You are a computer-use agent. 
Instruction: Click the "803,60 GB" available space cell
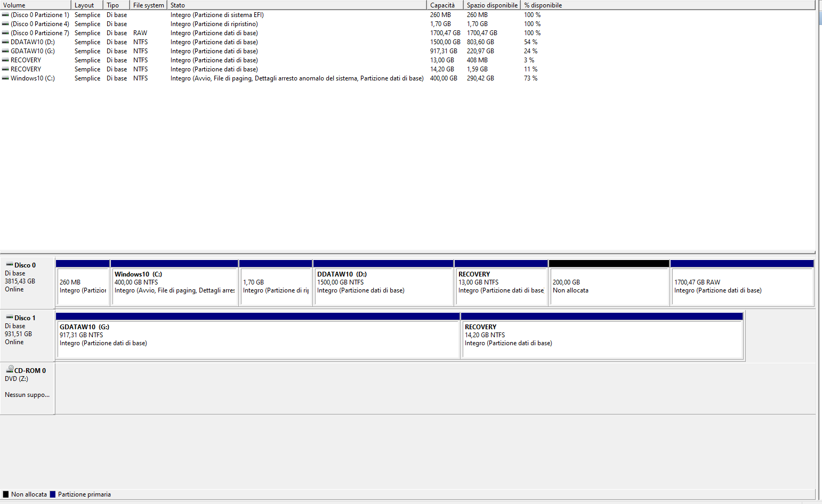(480, 42)
